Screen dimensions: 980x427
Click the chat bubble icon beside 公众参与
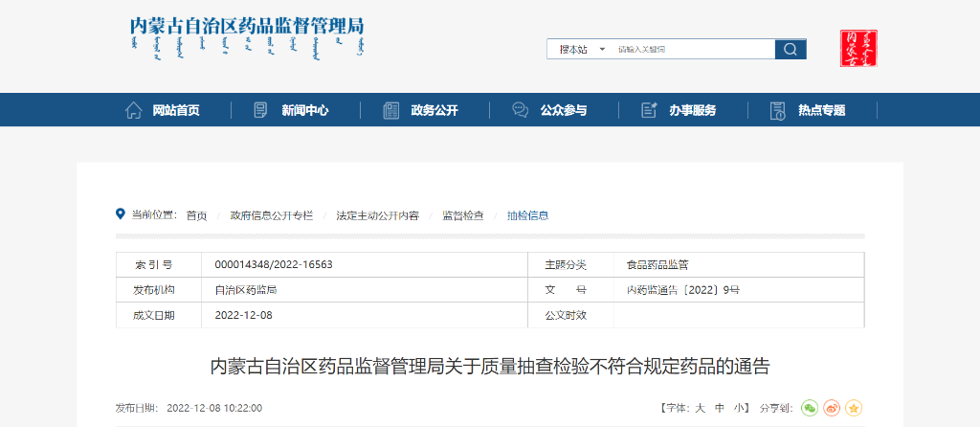(520, 110)
